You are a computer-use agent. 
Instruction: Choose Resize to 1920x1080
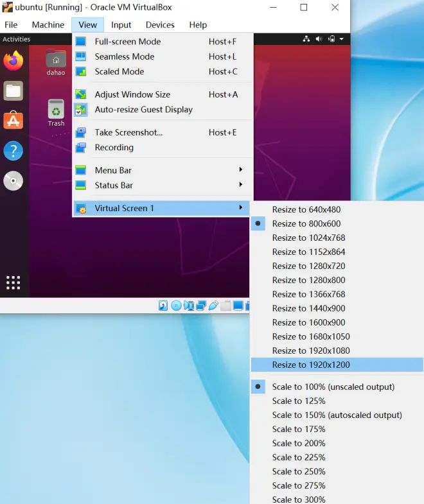tap(337, 351)
